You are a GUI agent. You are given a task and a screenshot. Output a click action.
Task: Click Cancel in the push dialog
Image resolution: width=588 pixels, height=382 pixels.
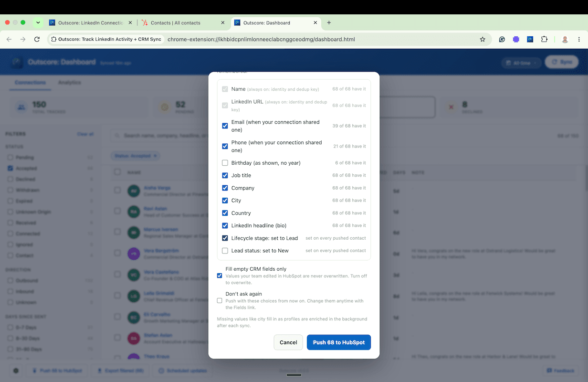(x=288, y=342)
